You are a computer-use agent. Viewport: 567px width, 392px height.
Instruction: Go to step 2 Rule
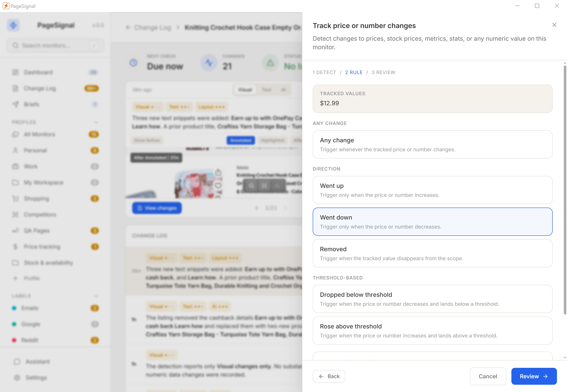click(x=354, y=73)
